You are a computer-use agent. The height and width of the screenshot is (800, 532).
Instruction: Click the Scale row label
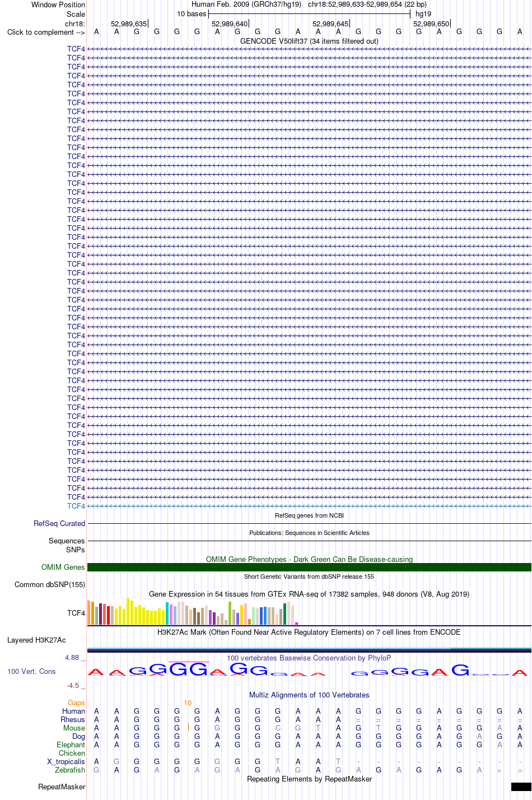click(x=76, y=14)
